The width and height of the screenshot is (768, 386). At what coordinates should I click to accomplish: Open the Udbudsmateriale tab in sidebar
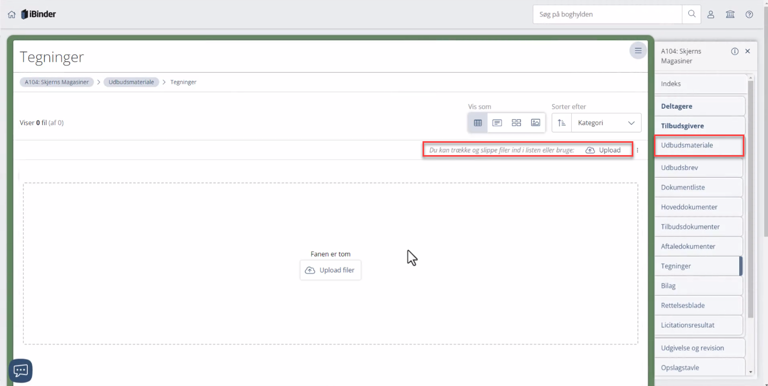tap(699, 145)
